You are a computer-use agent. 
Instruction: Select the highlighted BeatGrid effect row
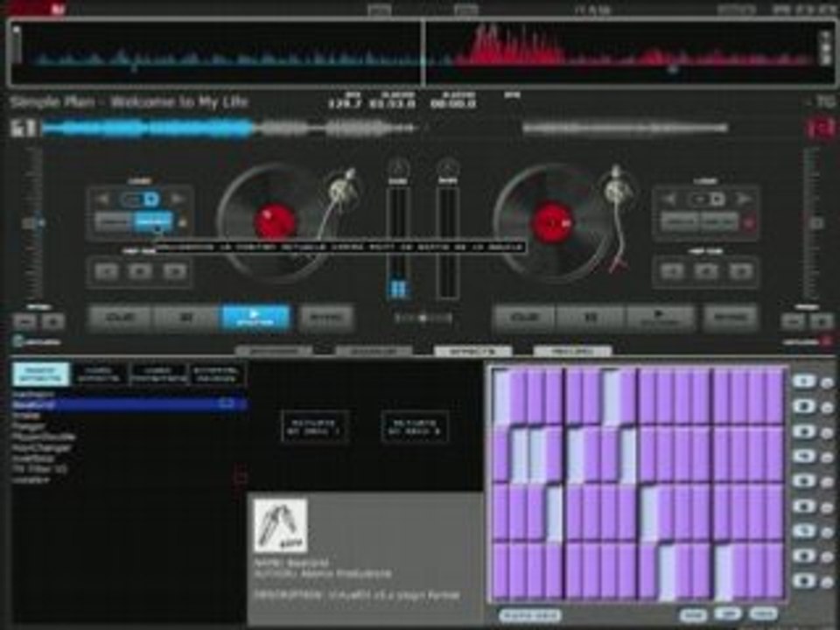pyautogui.click(x=129, y=404)
